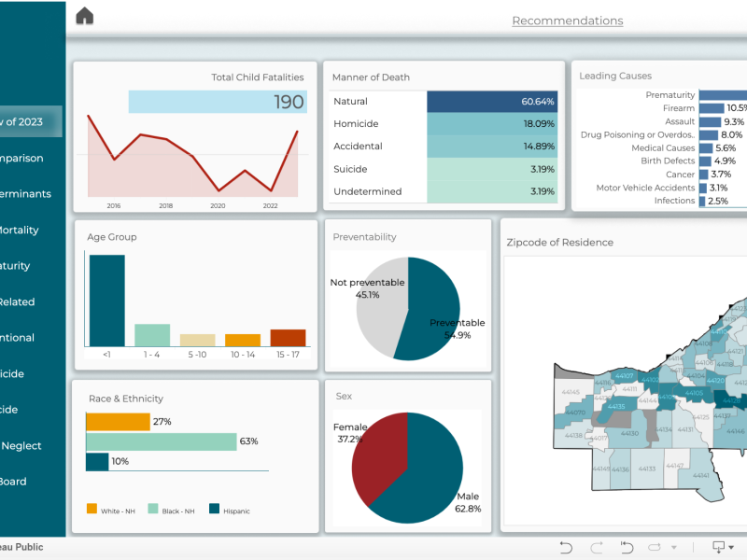Click the Refresh icon in bottom toolbar
Image resolution: width=747 pixels, height=560 pixels.
point(655,547)
